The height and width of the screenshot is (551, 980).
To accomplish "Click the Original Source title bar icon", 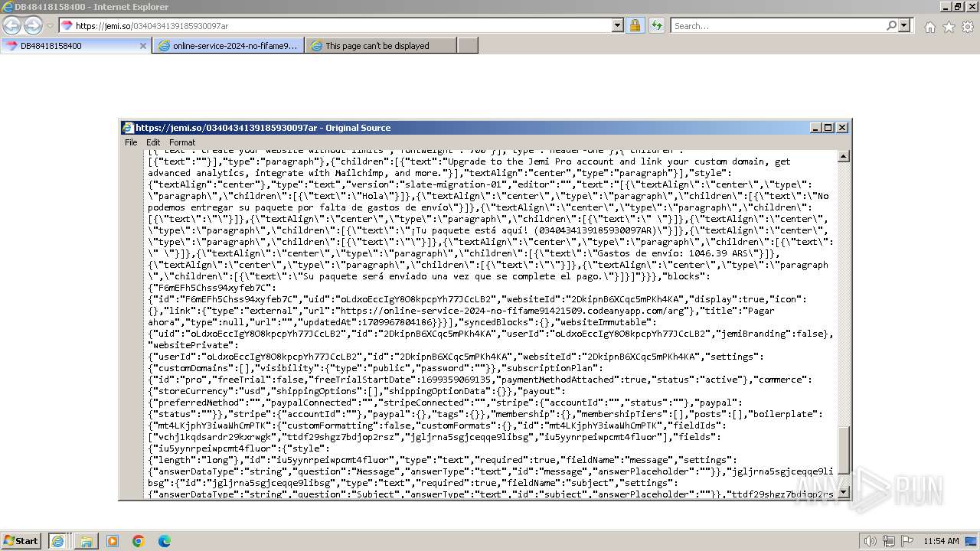I will [129, 128].
